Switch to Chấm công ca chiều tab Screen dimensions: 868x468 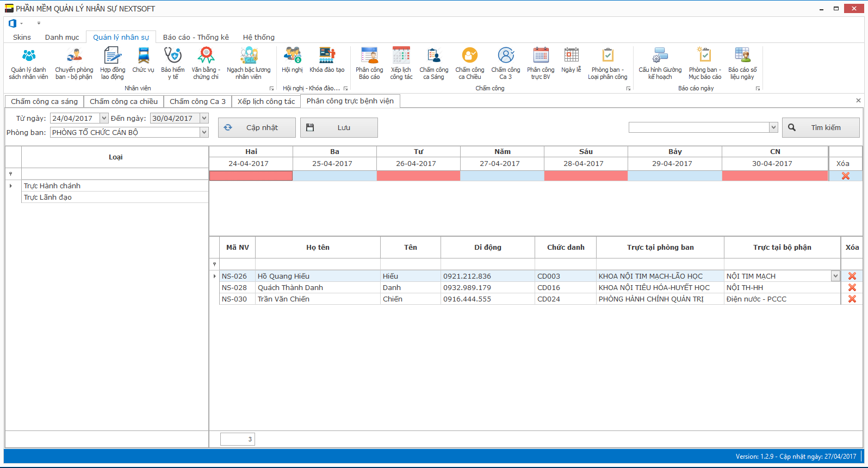123,101
